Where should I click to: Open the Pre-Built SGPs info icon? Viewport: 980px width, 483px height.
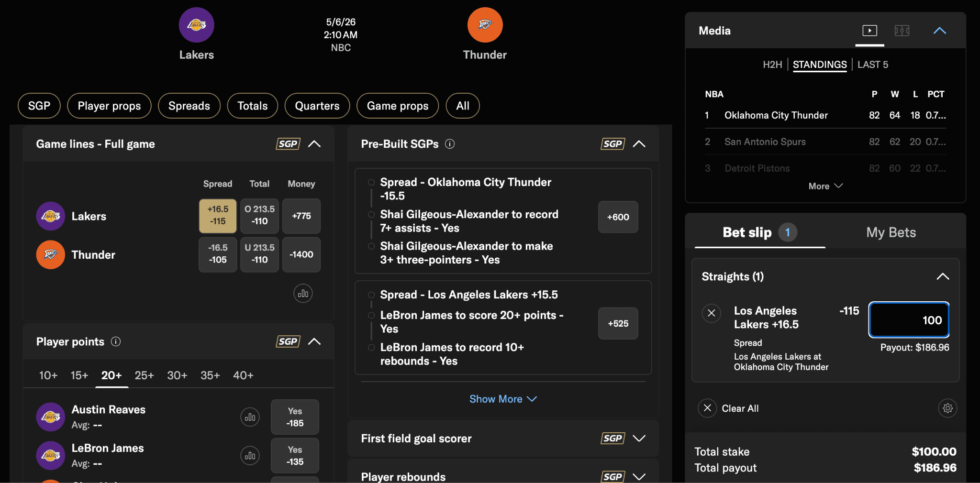[450, 144]
